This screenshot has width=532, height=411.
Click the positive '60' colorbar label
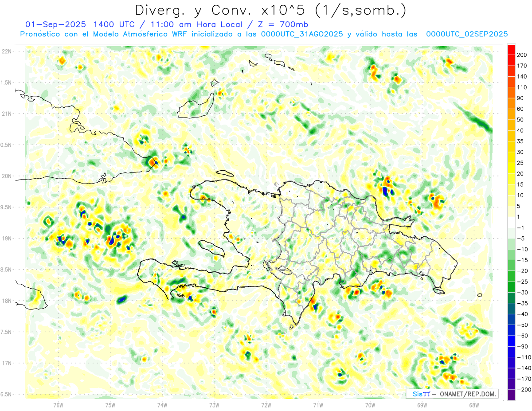click(521, 109)
